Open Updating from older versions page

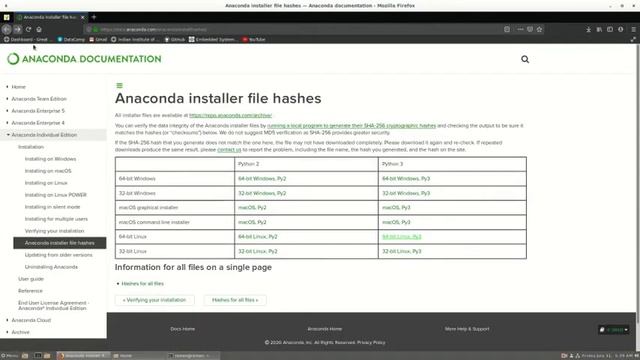click(x=58, y=255)
